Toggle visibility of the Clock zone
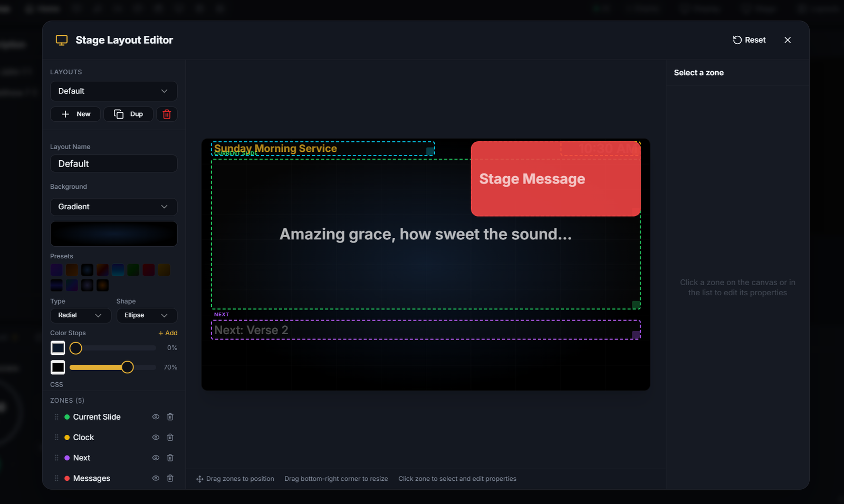Image resolution: width=844 pixels, height=504 pixels. (x=155, y=437)
